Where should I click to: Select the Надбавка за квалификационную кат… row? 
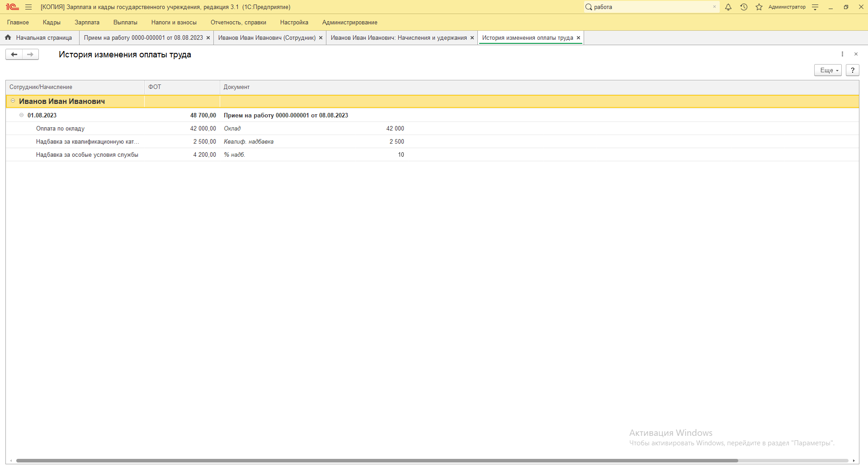[432, 142]
